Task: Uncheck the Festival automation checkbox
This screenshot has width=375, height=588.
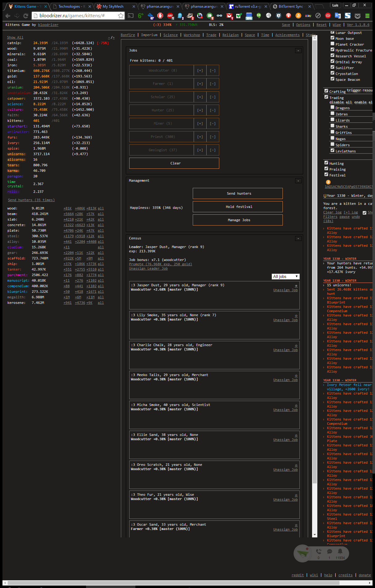Action: coord(326,174)
